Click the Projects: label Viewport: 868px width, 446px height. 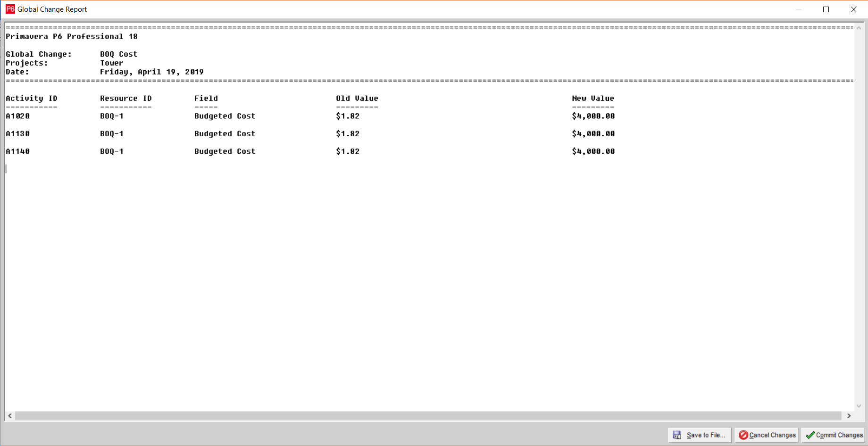point(27,63)
